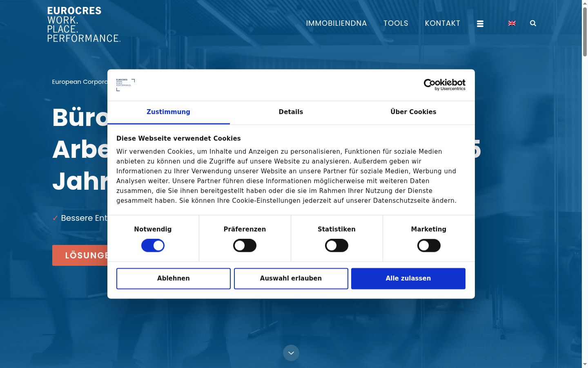Toggle the Notwendig cookie switch
This screenshot has height=368, width=588.
pyautogui.click(x=153, y=245)
